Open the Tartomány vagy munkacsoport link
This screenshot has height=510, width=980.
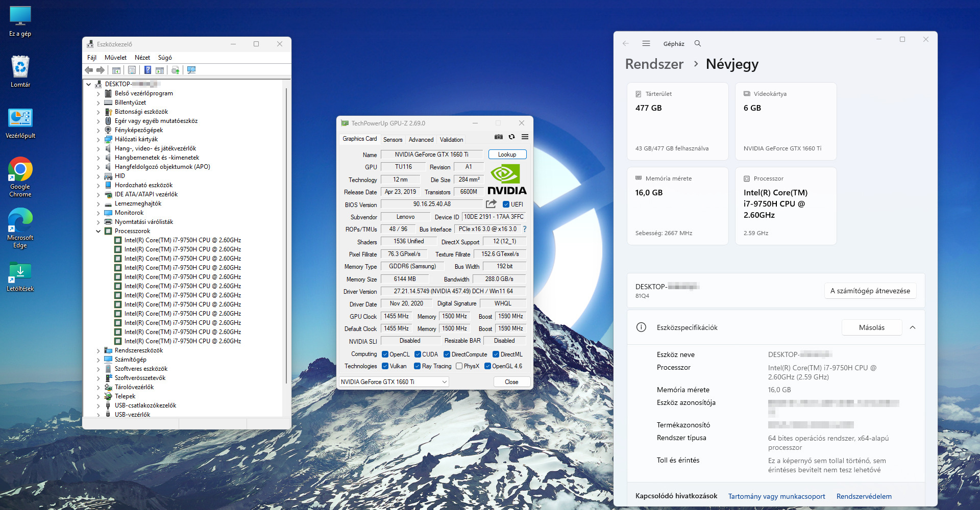coord(777,496)
